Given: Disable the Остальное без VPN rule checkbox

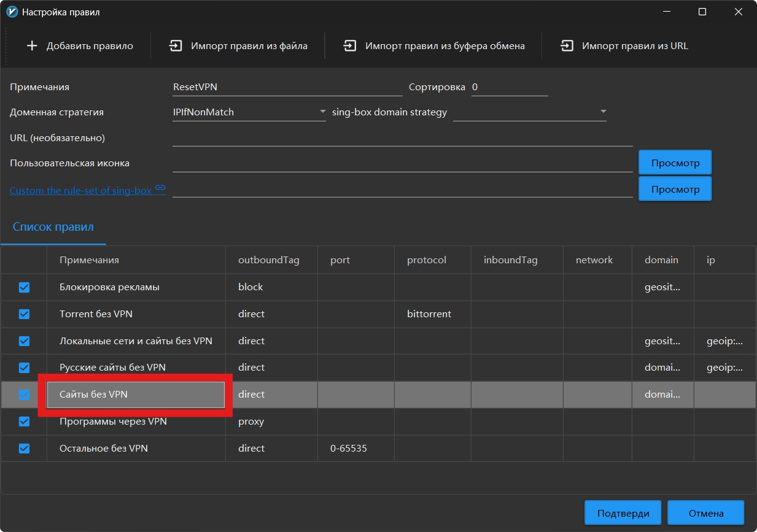Looking at the screenshot, I should click(x=24, y=449).
